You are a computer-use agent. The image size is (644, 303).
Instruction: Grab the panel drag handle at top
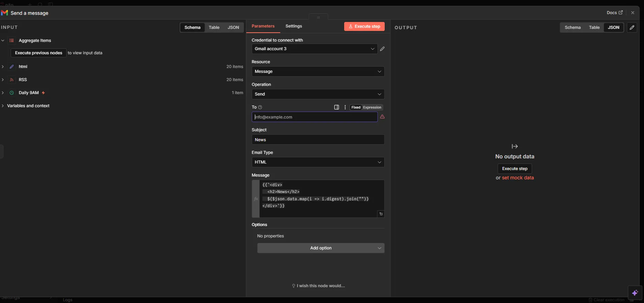pos(318,17)
